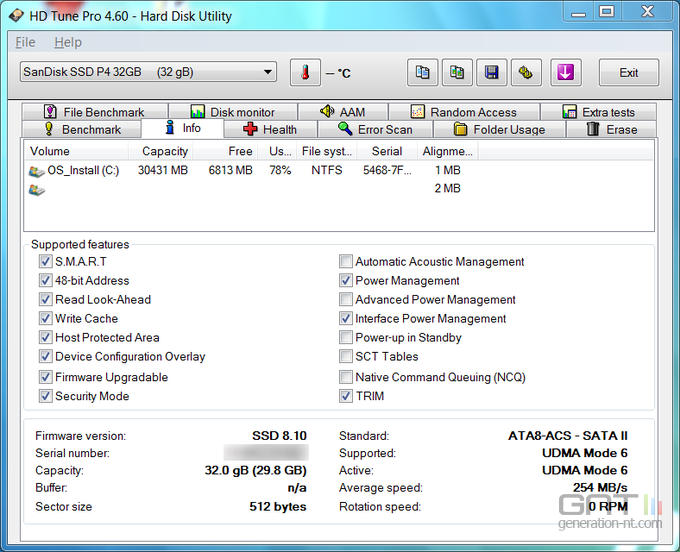Click the Serial column header

tap(387, 151)
